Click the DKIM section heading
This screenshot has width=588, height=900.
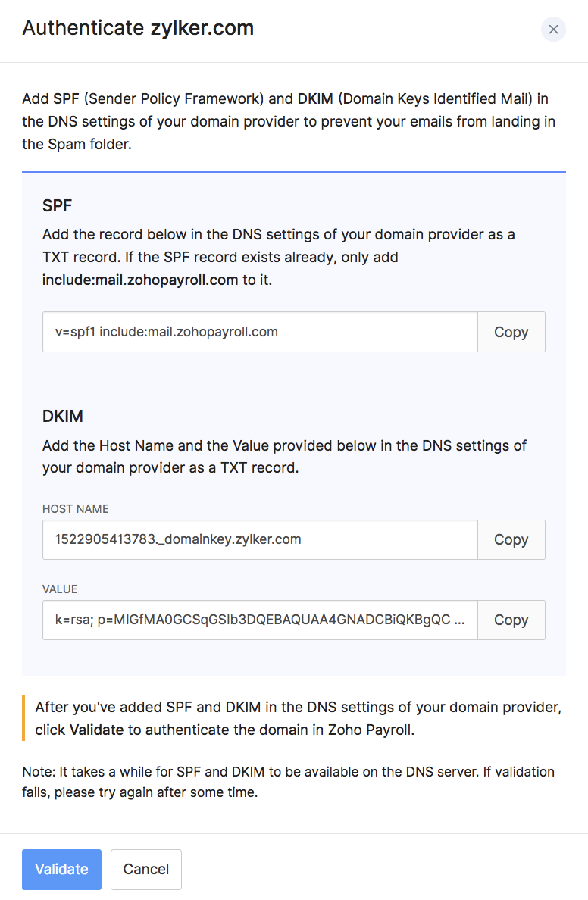(x=63, y=416)
